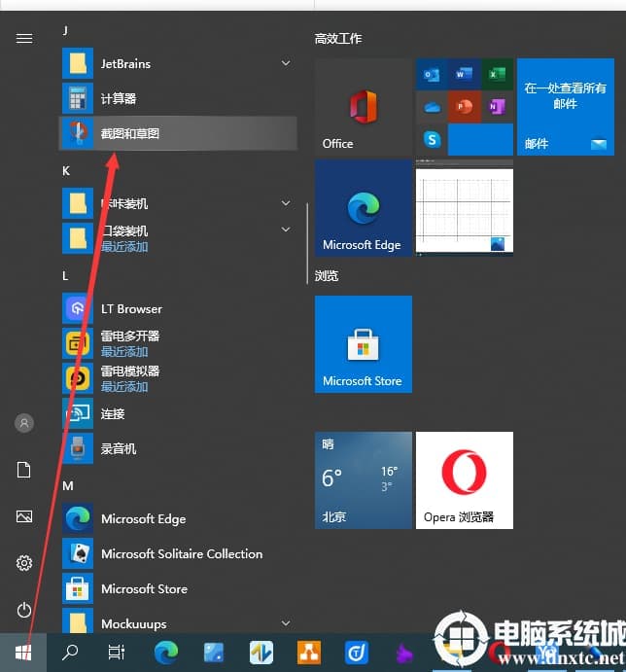Jump to letter M section header
This screenshot has height=672, width=626.
[68, 485]
